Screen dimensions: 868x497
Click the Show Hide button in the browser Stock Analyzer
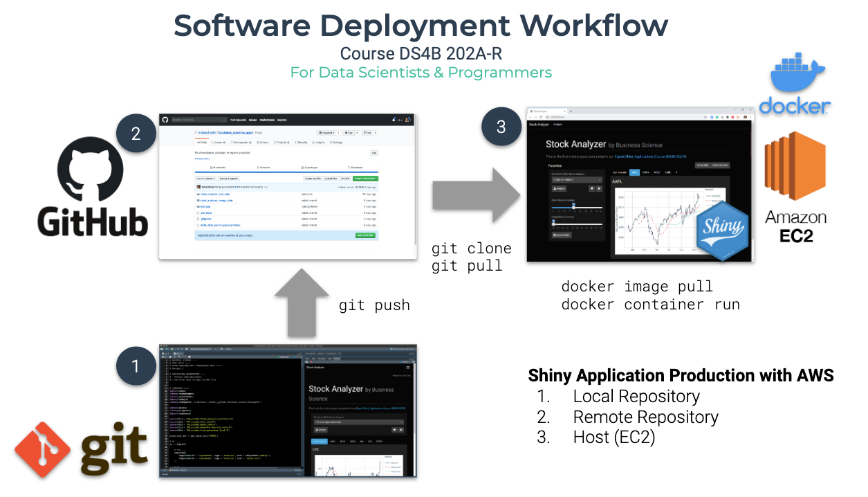click(702, 165)
